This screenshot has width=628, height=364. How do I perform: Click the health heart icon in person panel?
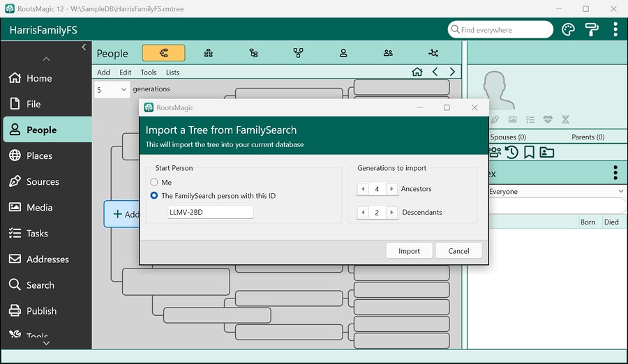548,119
